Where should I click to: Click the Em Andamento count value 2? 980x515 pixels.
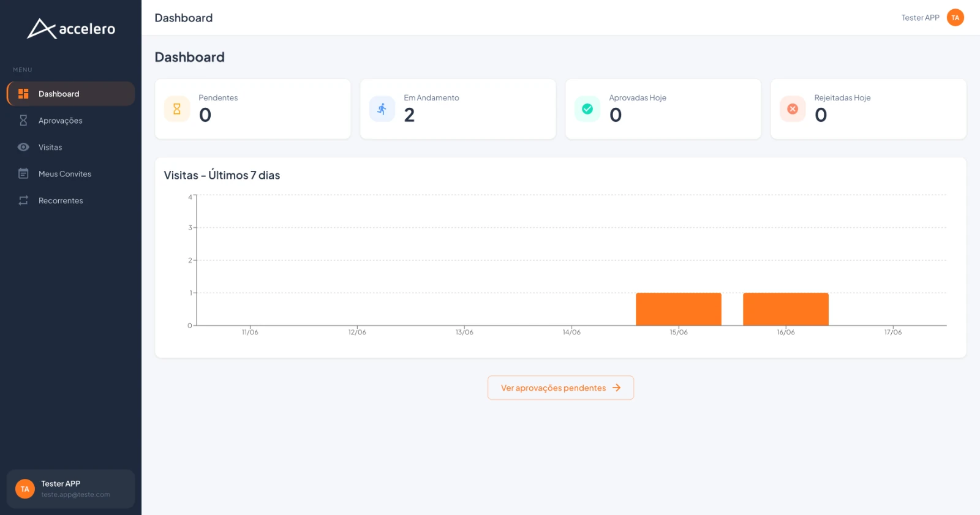click(x=409, y=115)
